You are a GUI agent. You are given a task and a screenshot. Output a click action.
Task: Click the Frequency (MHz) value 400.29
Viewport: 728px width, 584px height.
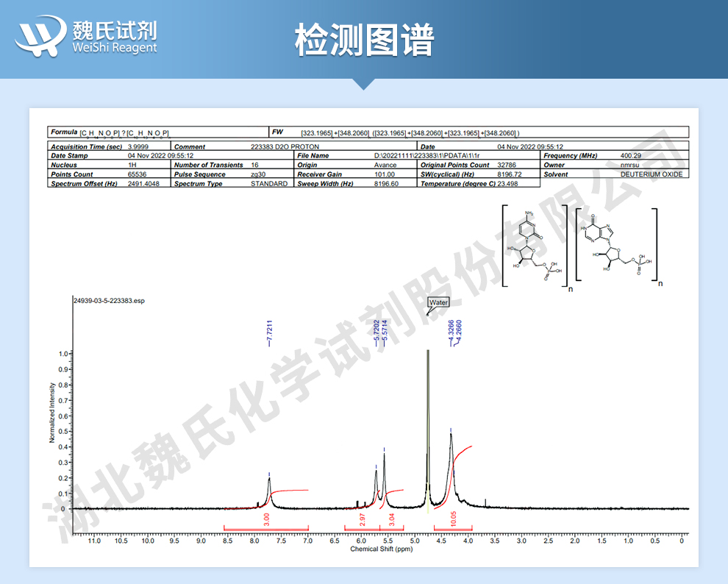click(x=630, y=156)
